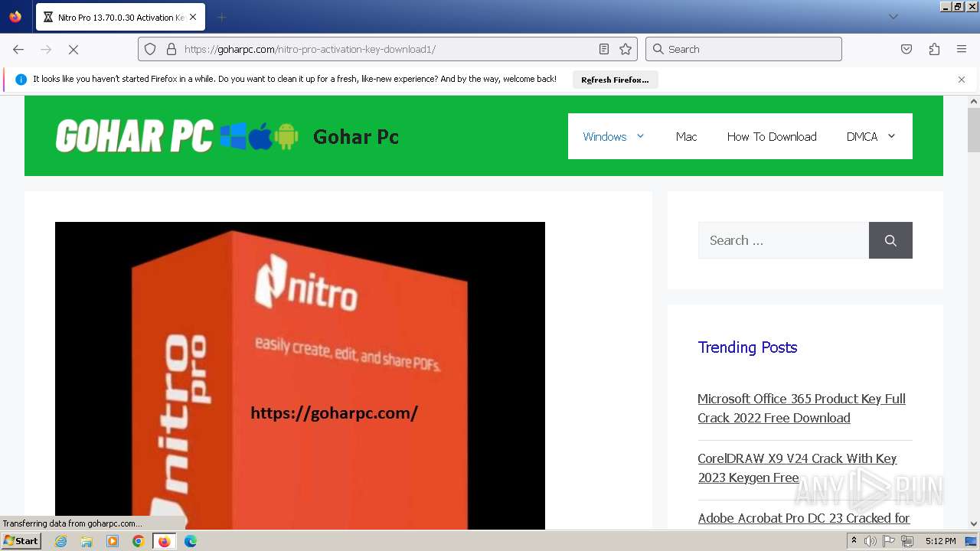Launch Google Chrome from taskbar
Image resolution: width=980 pixels, height=551 pixels.
pyautogui.click(x=139, y=541)
